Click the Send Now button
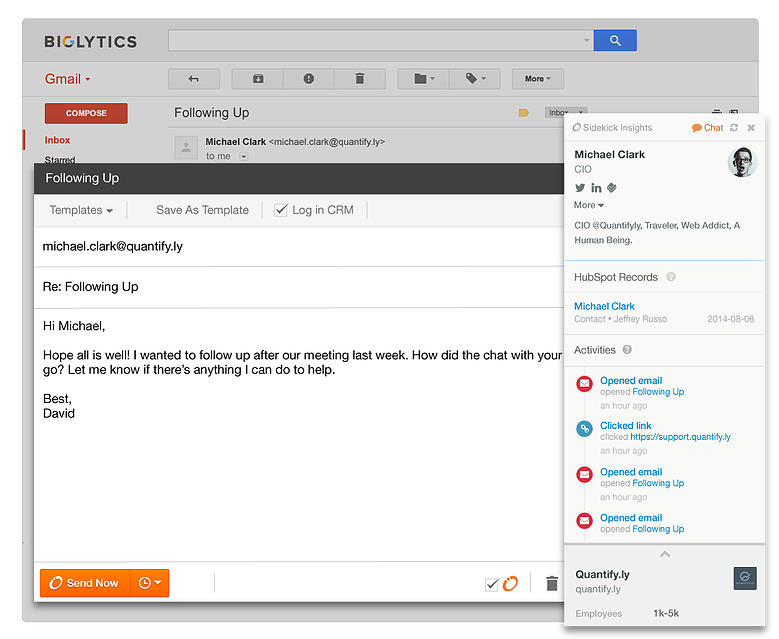Screen dimensions: 779x639 (85, 583)
